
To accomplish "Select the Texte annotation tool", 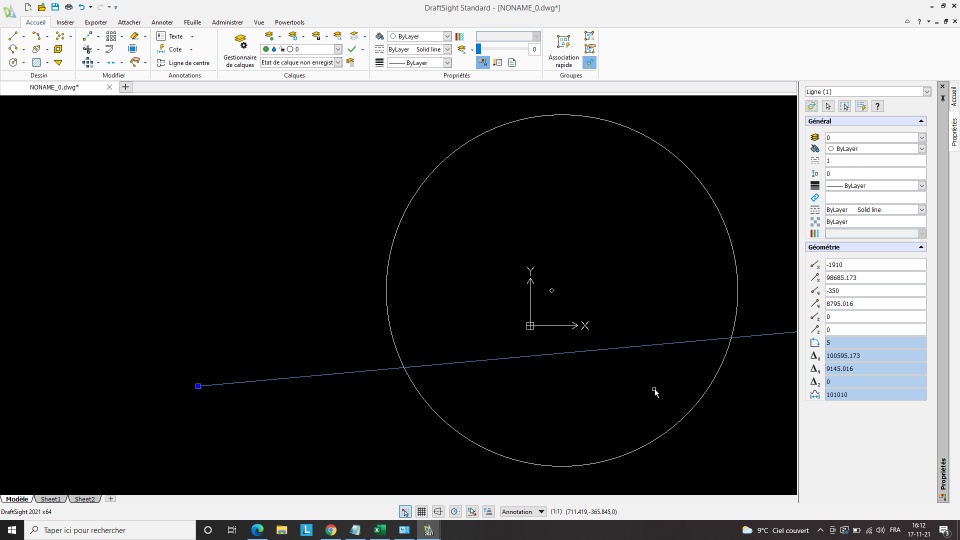I will coord(175,36).
